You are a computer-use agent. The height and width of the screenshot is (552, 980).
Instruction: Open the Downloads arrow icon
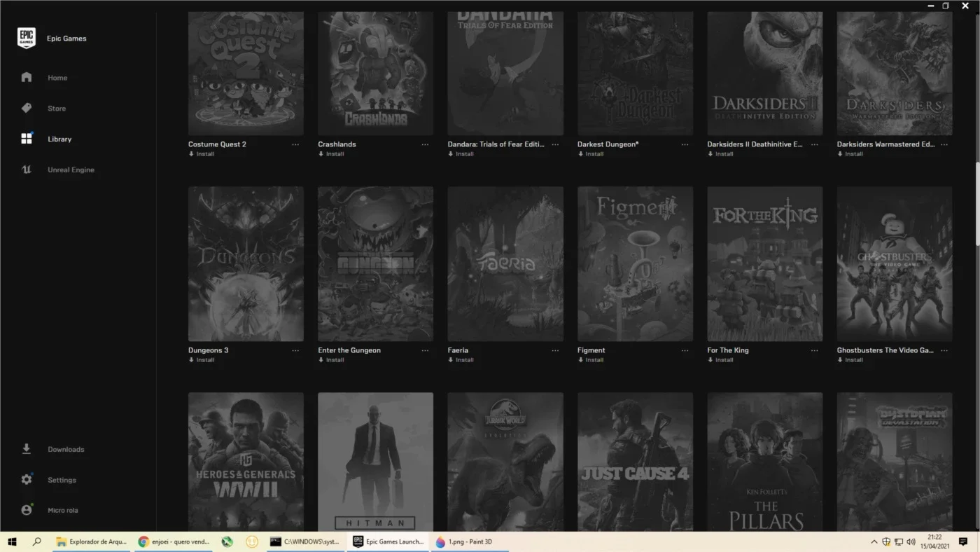[x=27, y=449]
